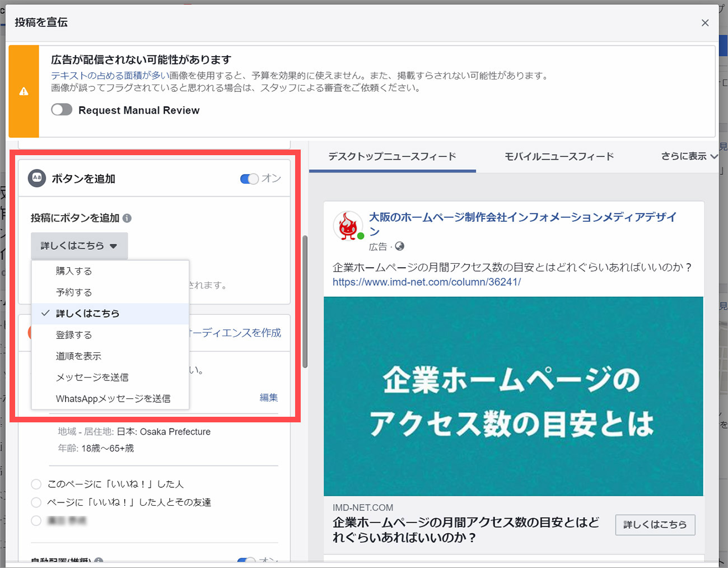Switch to モバイルニュースフィード tab
The height and width of the screenshot is (568, 728).
coord(559,156)
